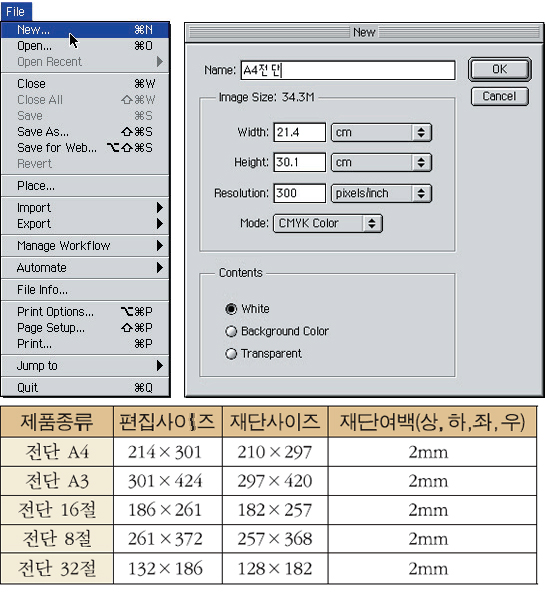Click the '재단여백(상,하,좌,우)' column header

coord(432,422)
